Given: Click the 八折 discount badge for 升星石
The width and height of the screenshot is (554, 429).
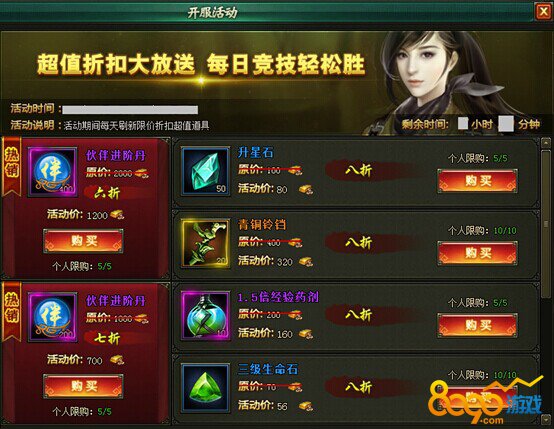Looking at the screenshot, I should (359, 171).
